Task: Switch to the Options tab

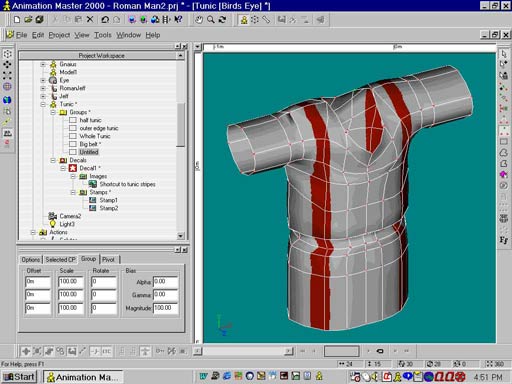Action: (31, 259)
